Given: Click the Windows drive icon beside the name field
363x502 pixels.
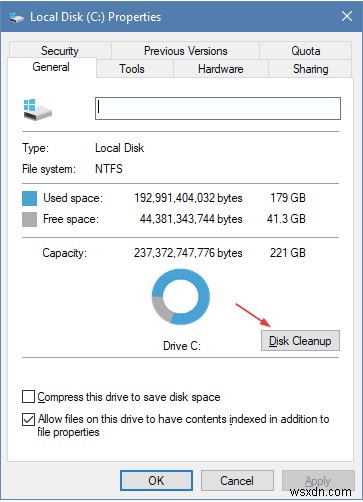Looking at the screenshot, I should (x=38, y=109).
